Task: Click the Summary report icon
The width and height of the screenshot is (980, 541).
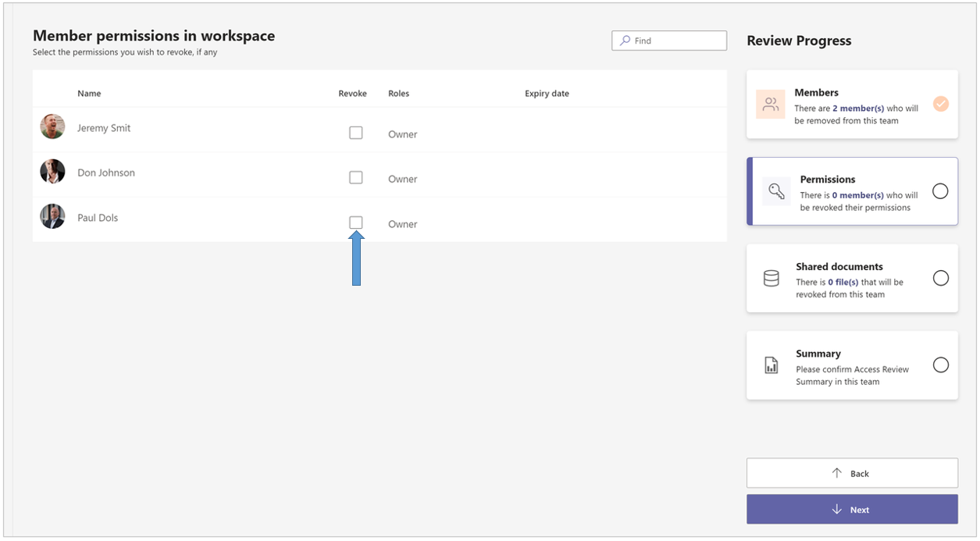Action: (x=771, y=365)
